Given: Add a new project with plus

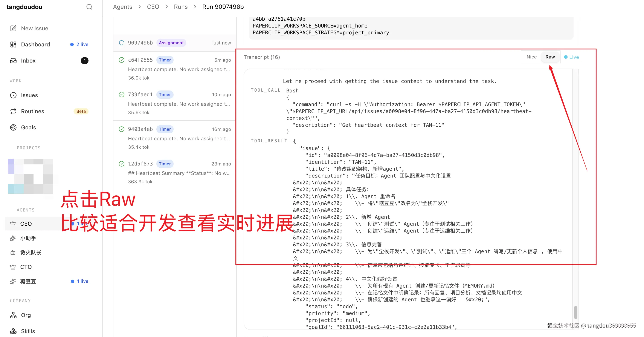Looking at the screenshot, I should 85,148.
